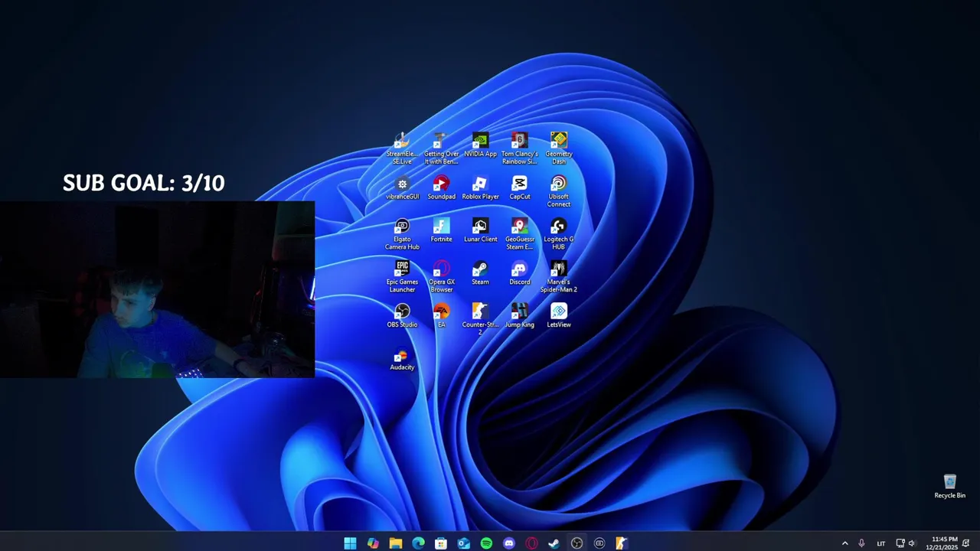Click the microphone tray icon
Image resolution: width=980 pixels, height=551 pixels.
click(x=861, y=543)
